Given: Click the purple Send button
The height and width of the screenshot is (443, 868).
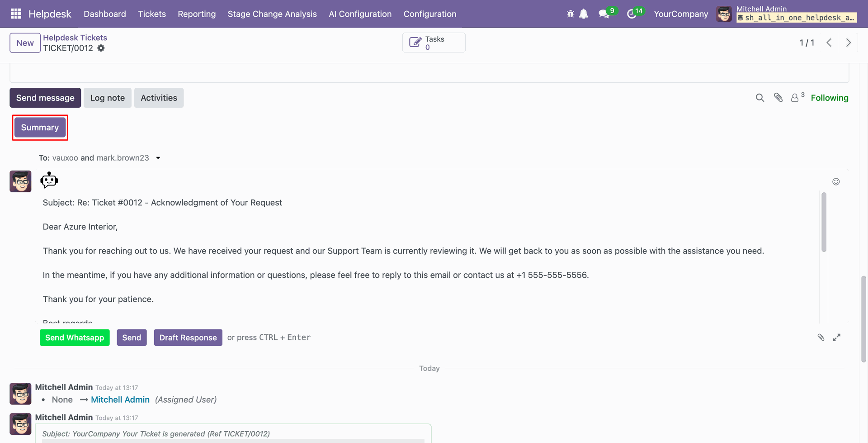Looking at the screenshot, I should click(x=132, y=338).
